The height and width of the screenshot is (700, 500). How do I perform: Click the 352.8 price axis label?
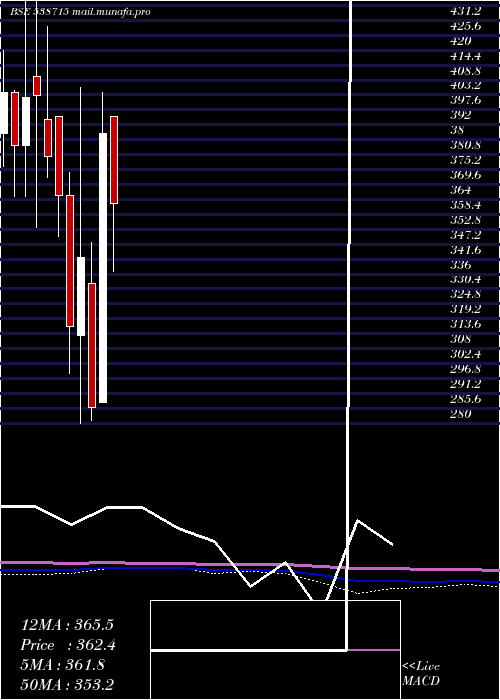(x=465, y=221)
